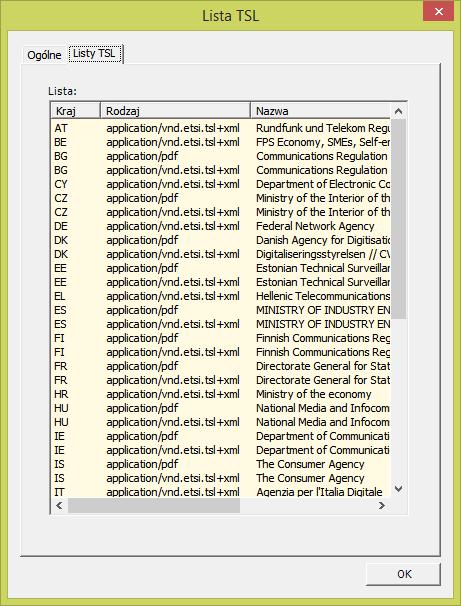Image resolution: width=461 pixels, height=606 pixels.
Task: Select the BG application/pdf row
Action: (x=221, y=156)
